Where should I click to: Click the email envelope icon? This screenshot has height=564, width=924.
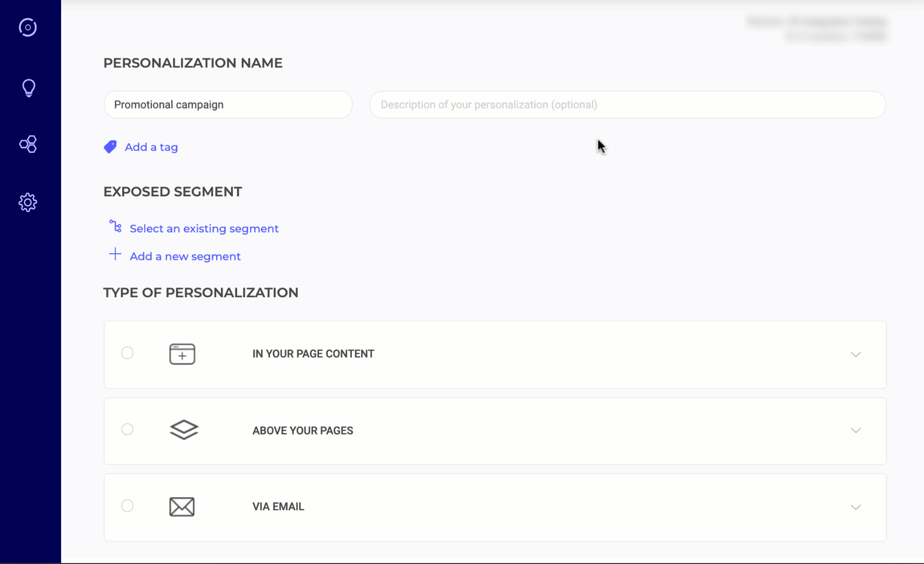tap(182, 507)
